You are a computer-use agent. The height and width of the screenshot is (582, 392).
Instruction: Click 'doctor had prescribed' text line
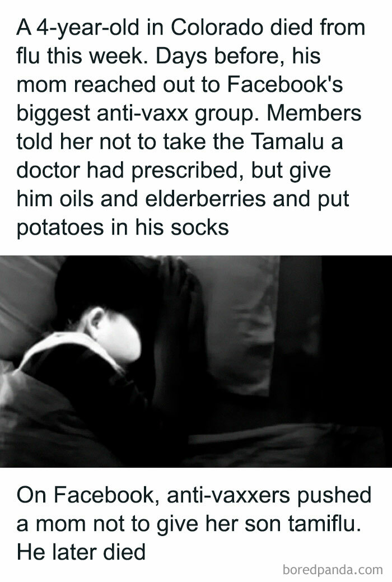130,170
